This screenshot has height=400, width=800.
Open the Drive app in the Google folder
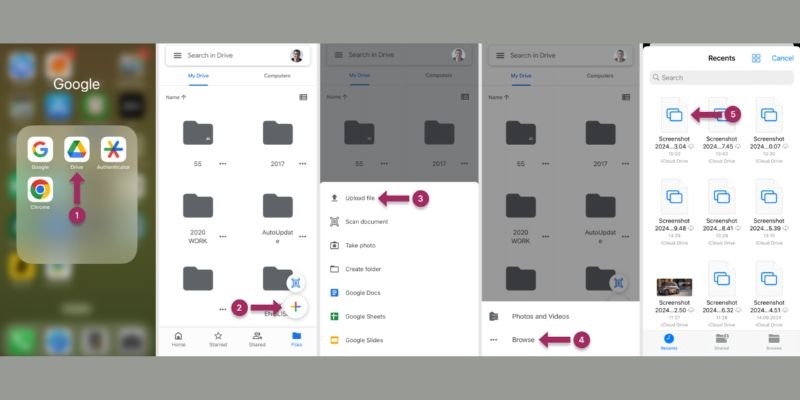coord(77,149)
